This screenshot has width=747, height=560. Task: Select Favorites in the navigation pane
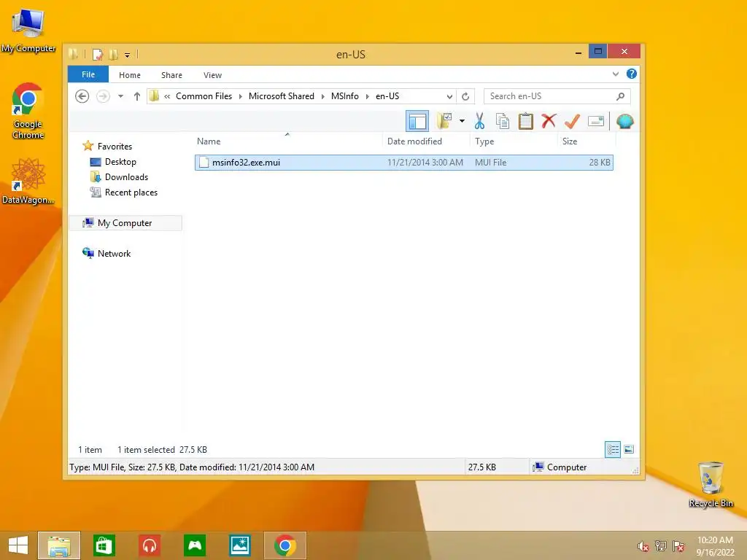point(115,146)
